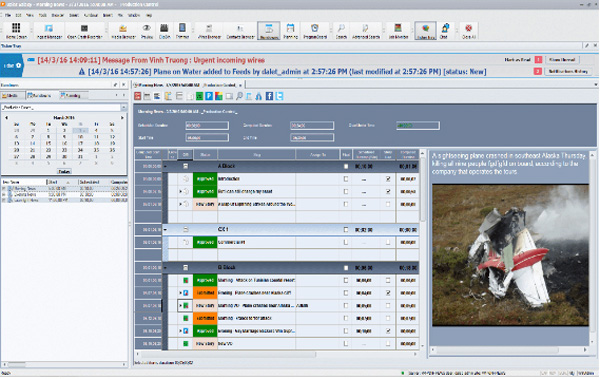Open the Help menu

click(x=149, y=15)
